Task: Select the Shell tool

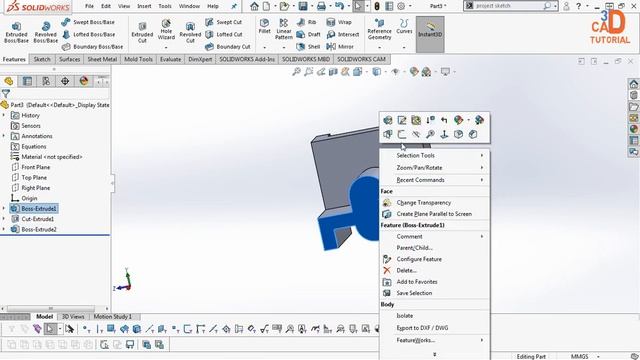Action: coord(309,47)
